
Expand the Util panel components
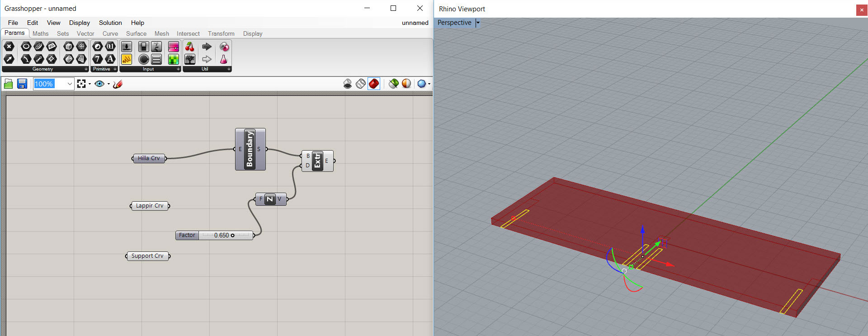click(x=229, y=69)
